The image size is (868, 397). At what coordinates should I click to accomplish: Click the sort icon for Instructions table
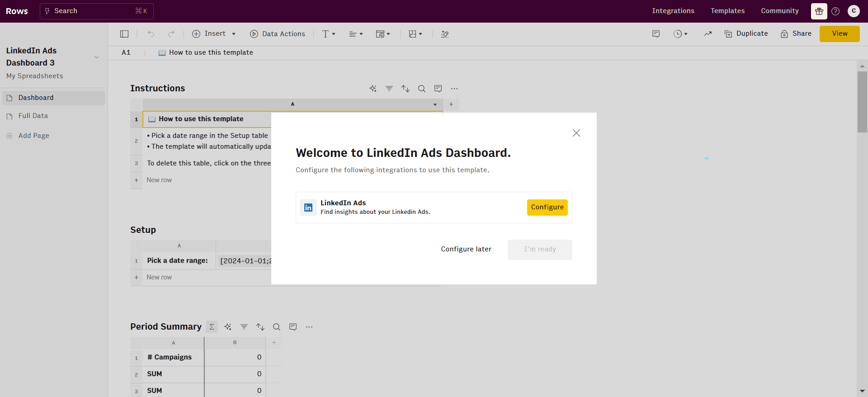(x=406, y=89)
